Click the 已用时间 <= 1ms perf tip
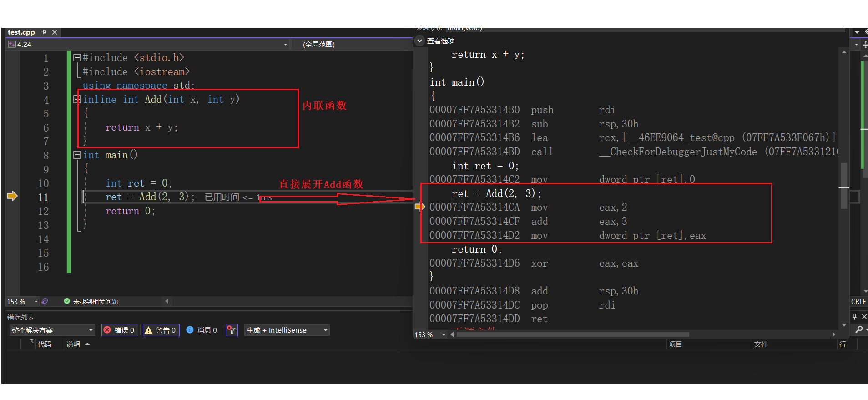 pos(238,197)
